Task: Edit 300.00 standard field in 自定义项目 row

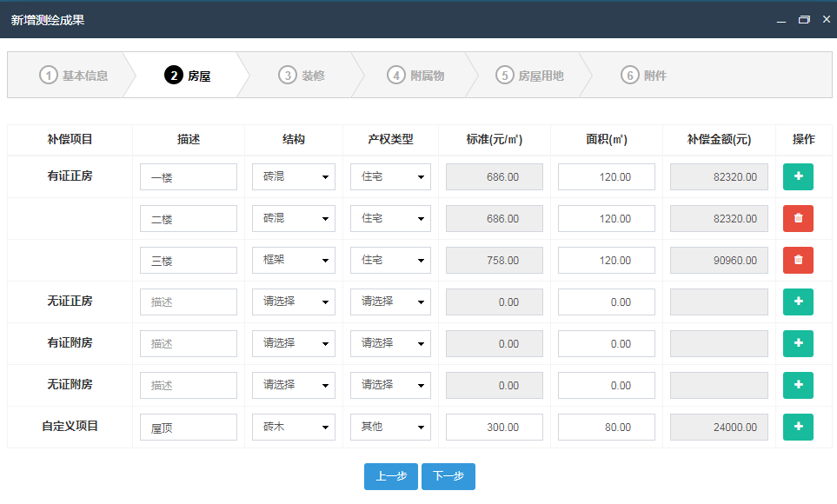Action: [495, 427]
